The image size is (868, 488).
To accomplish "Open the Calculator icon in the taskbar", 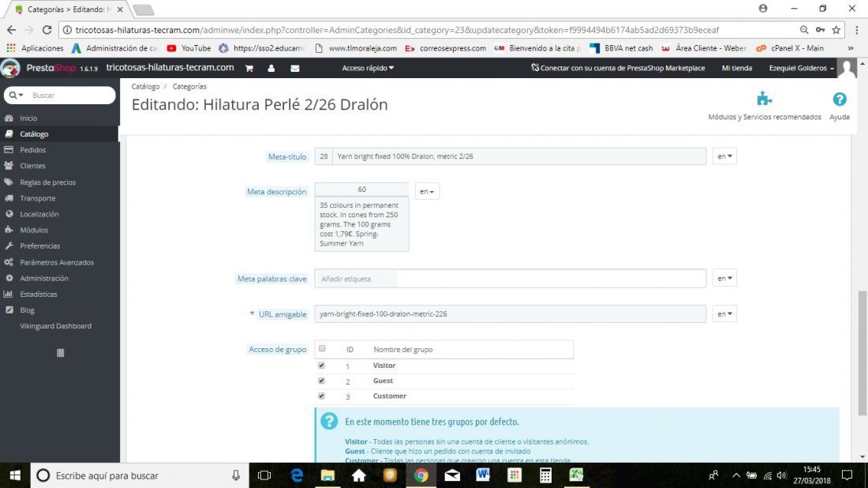I will point(545,475).
